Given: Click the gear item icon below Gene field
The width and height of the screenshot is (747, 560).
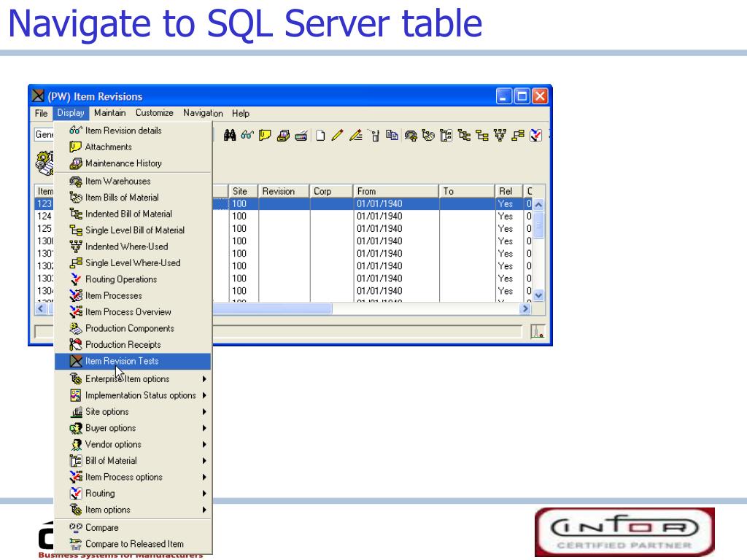Looking at the screenshot, I should click(44, 163).
